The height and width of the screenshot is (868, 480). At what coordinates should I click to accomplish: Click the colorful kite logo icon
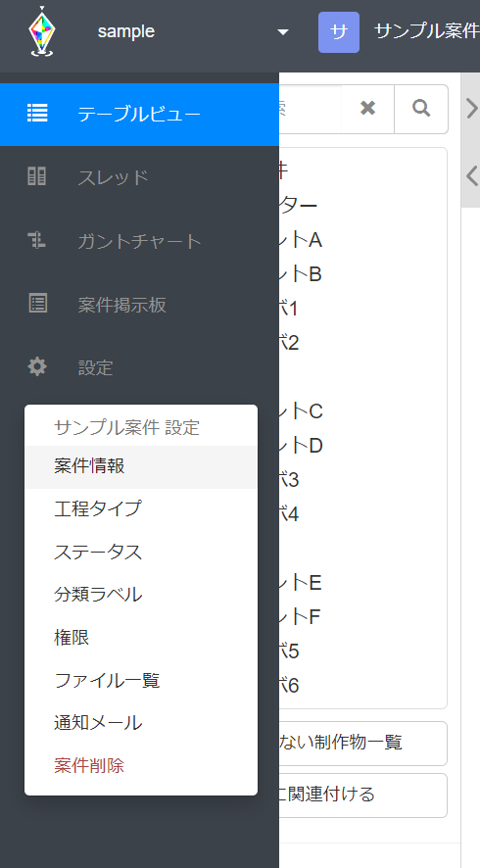[x=42, y=31]
